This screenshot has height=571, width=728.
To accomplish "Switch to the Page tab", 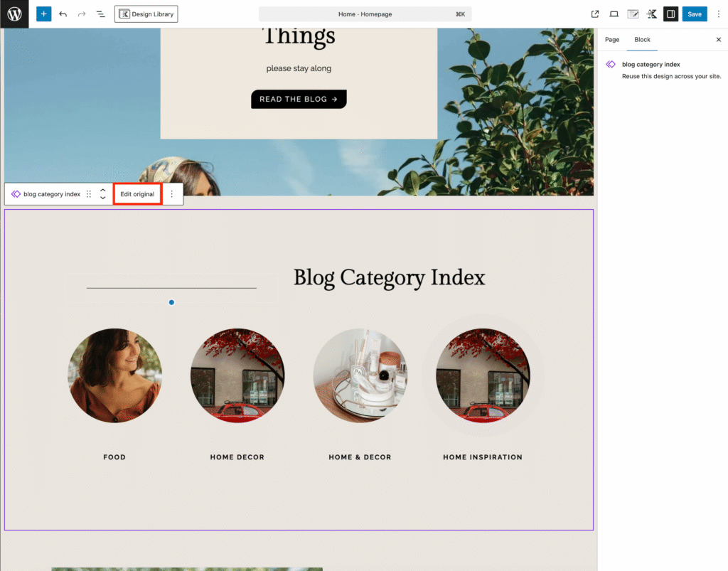I will click(x=612, y=40).
